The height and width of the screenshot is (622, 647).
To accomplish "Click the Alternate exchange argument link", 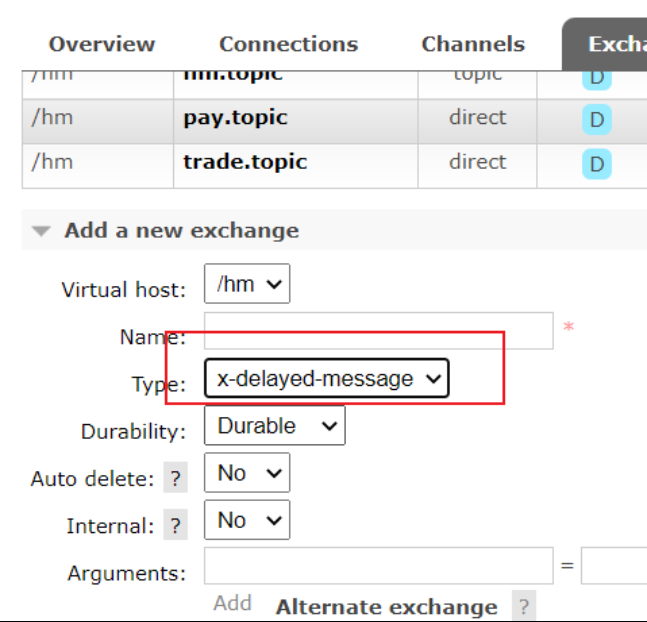I will point(386,607).
